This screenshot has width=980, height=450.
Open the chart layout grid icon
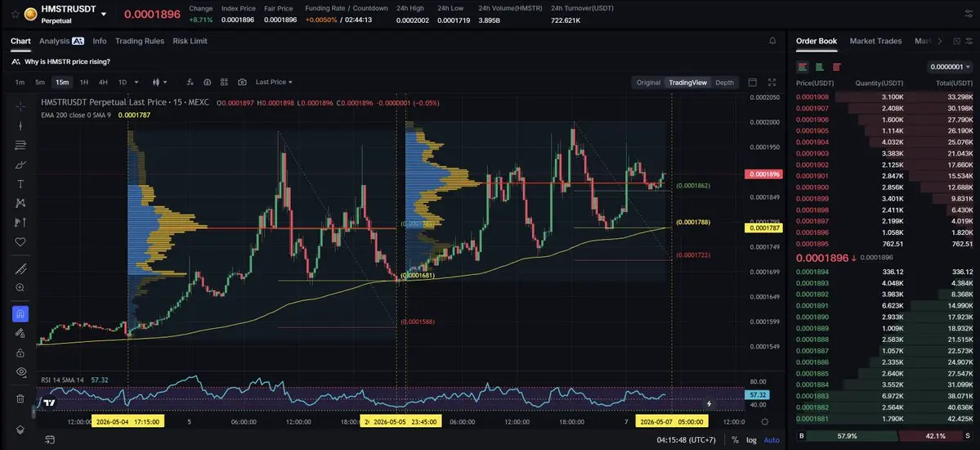pos(224,82)
